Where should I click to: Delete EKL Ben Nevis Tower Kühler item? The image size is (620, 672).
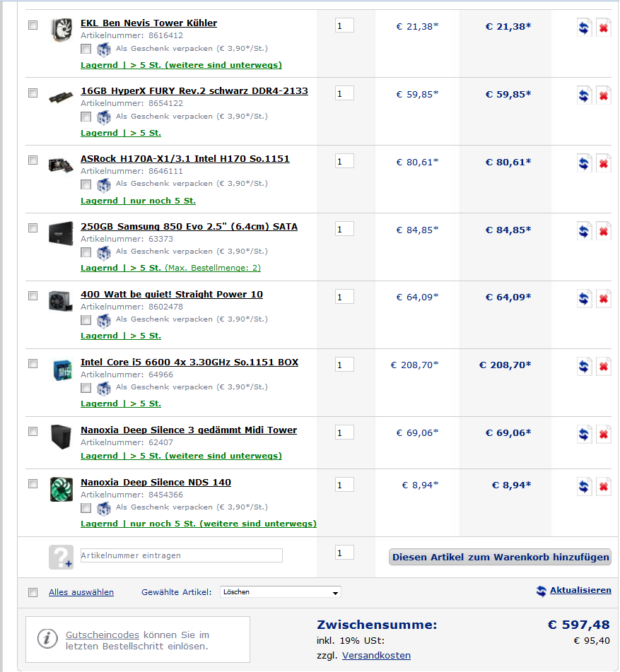(x=603, y=28)
